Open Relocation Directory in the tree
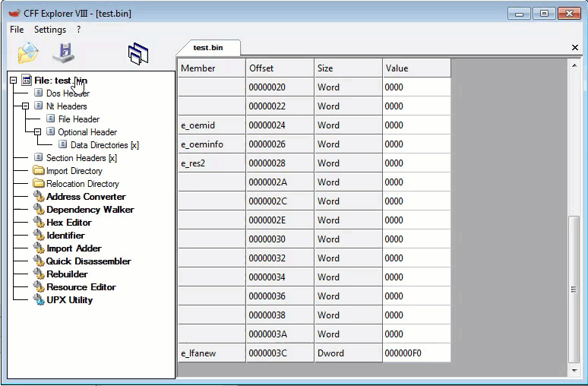 tap(83, 184)
